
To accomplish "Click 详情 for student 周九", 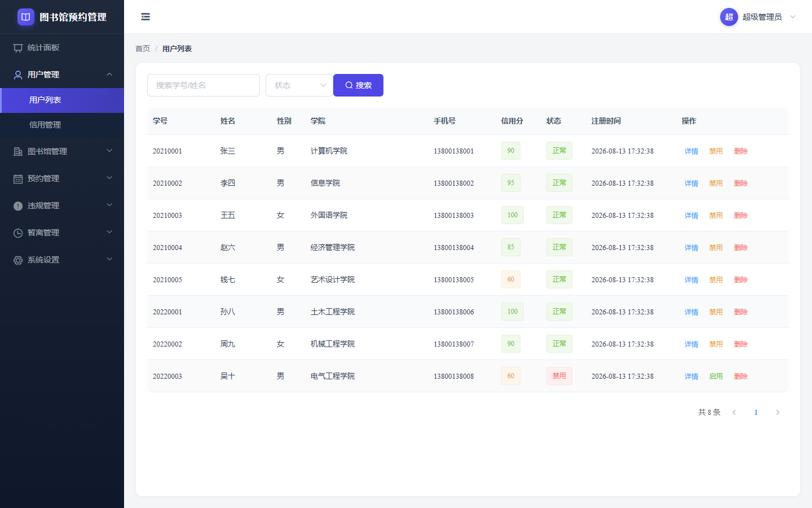I will pyautogui.click(x=691, y=344).
